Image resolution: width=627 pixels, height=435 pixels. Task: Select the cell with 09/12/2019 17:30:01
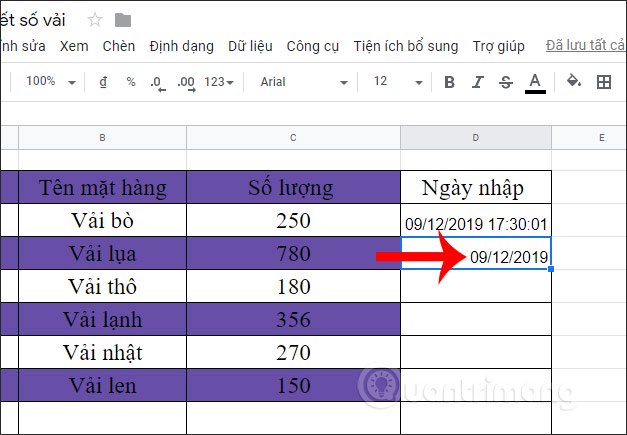tap(476, 220)
